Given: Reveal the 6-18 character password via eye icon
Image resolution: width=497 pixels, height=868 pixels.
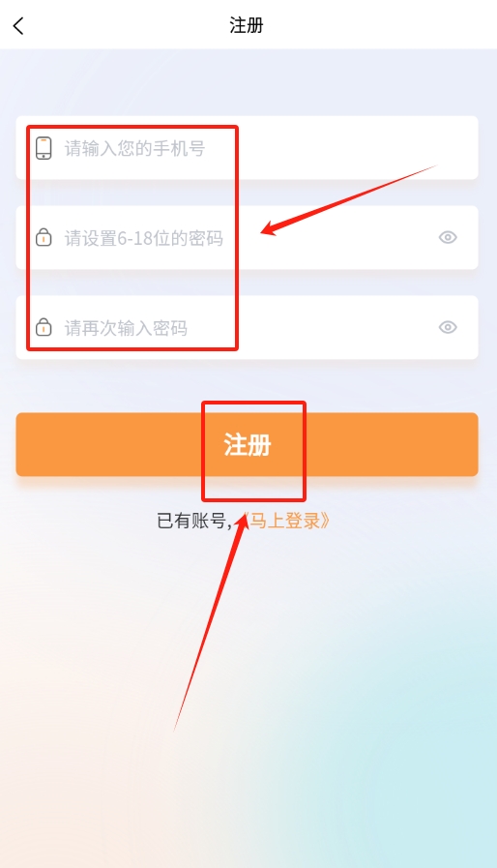Looking at the screenshot, I should tap(448, 237).
